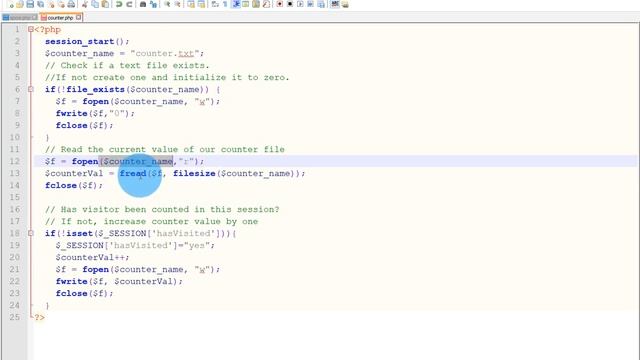Open the Find dialog

pos(143,4)
